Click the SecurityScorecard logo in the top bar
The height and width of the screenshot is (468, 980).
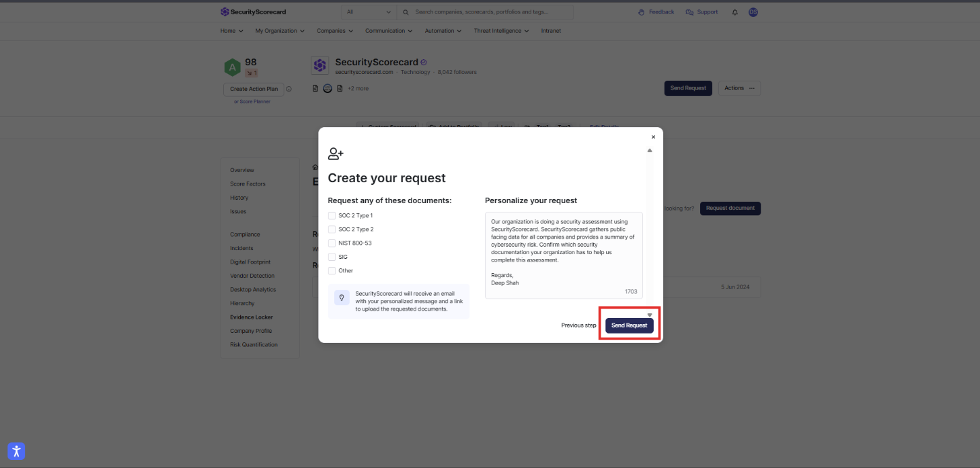(x=253, y=12)
